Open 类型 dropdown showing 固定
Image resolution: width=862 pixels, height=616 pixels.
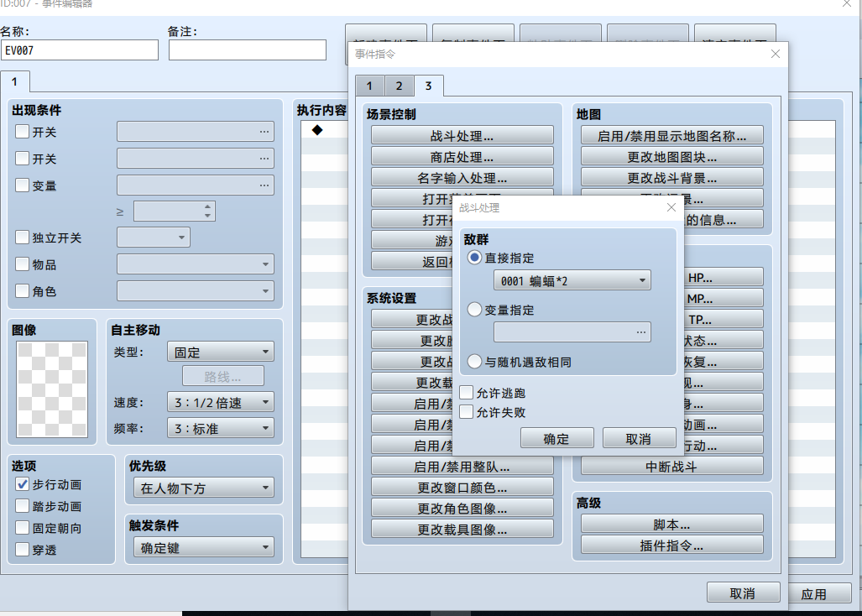pyautogui.click(x=221, y=352)
